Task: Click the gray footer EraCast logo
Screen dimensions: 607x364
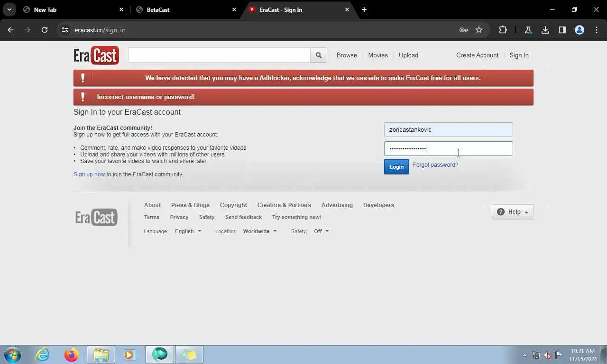Action: point(96,218)
